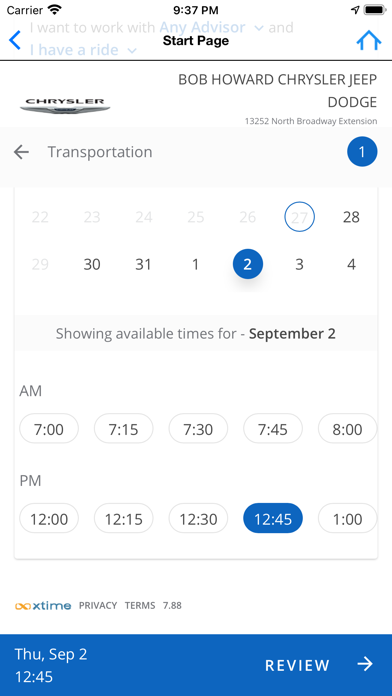This screenshot has width=392, height=696.
Task: Tap the blue back chevron in navigation bar
Action: tap(15, 40)
